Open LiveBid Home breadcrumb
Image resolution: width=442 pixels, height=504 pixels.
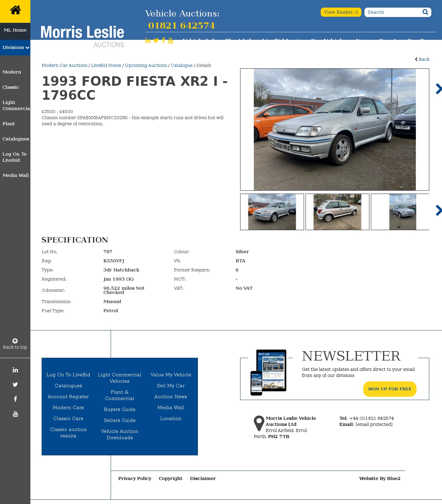tap(106, 65)
